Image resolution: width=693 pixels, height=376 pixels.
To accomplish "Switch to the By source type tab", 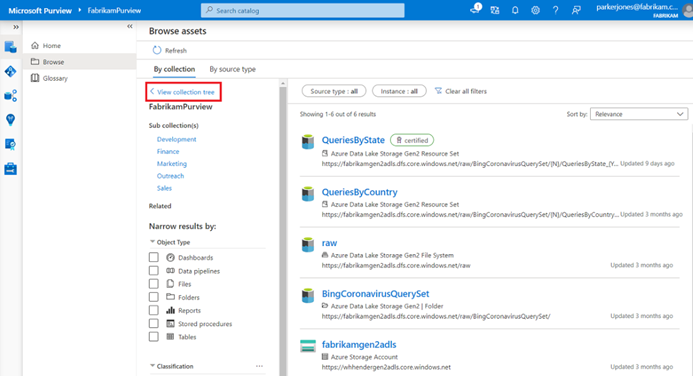I will 232,69.
